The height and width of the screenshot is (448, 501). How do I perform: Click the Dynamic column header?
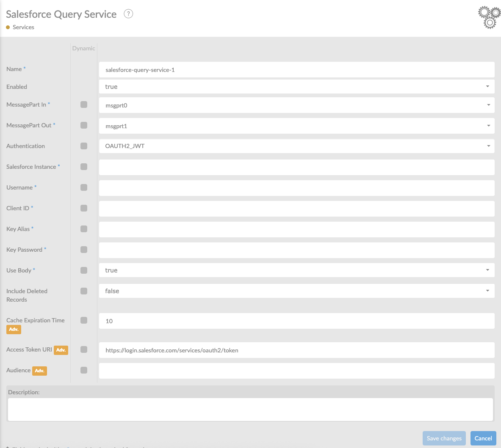click(x=83, y=49)
